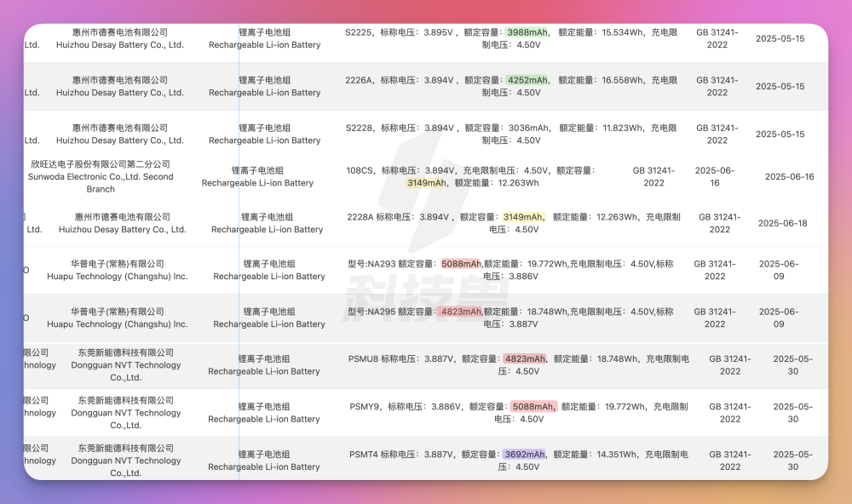
Task: Click the date 2025-05-15 in the S2228 row
Action: coord(780,135)
